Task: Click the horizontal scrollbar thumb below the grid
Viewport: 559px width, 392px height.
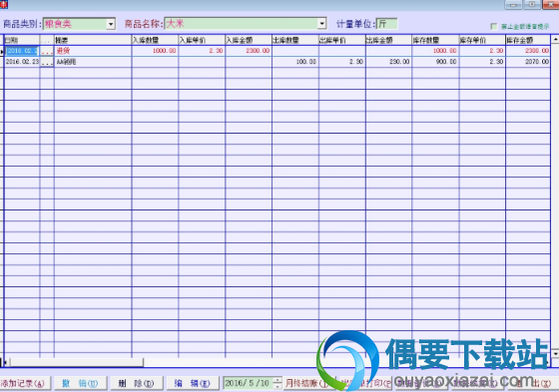Action: pyautogui.click(x=77, y=362)
